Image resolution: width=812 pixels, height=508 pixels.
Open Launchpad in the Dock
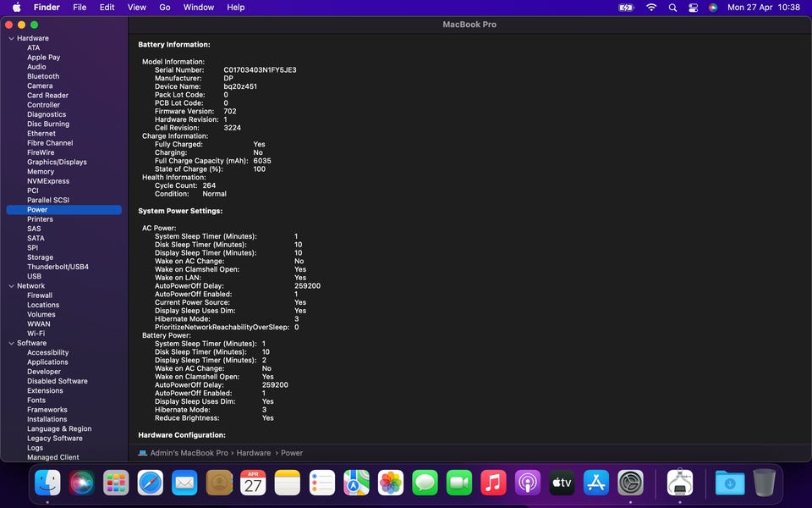coord(116,483)
